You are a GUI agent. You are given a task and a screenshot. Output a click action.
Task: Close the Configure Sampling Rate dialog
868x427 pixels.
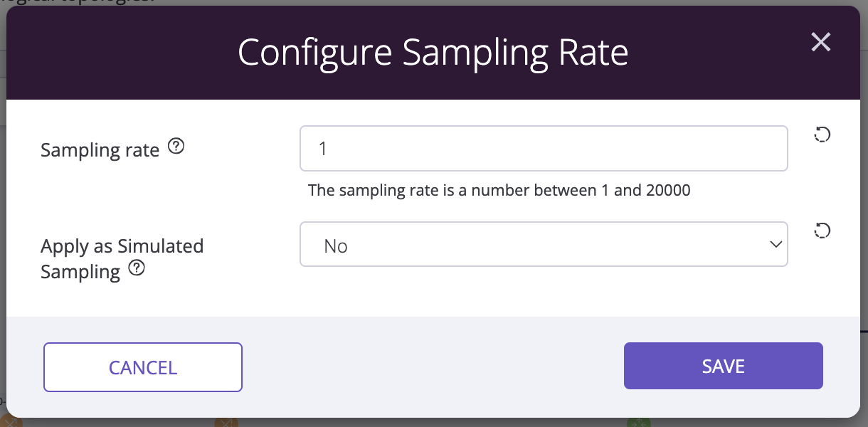[x=821, y=43]
